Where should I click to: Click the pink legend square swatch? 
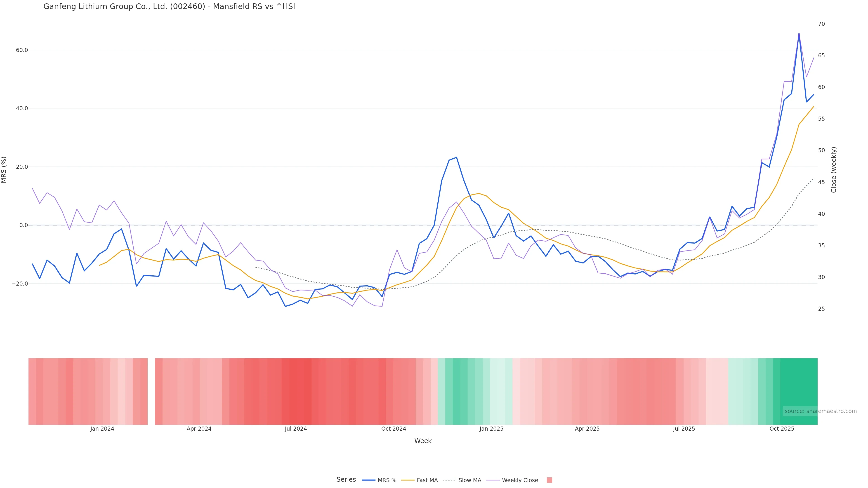(549, 480)
